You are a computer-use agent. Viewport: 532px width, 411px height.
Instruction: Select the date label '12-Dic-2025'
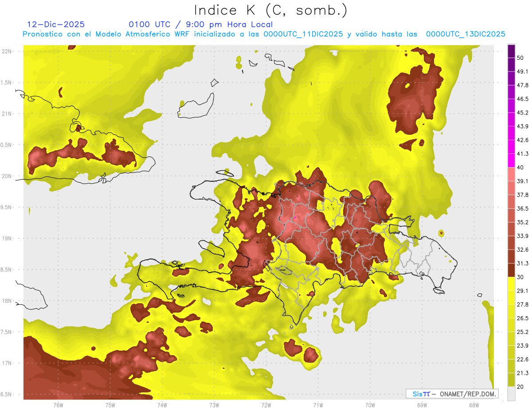click(x=56, y=24)
